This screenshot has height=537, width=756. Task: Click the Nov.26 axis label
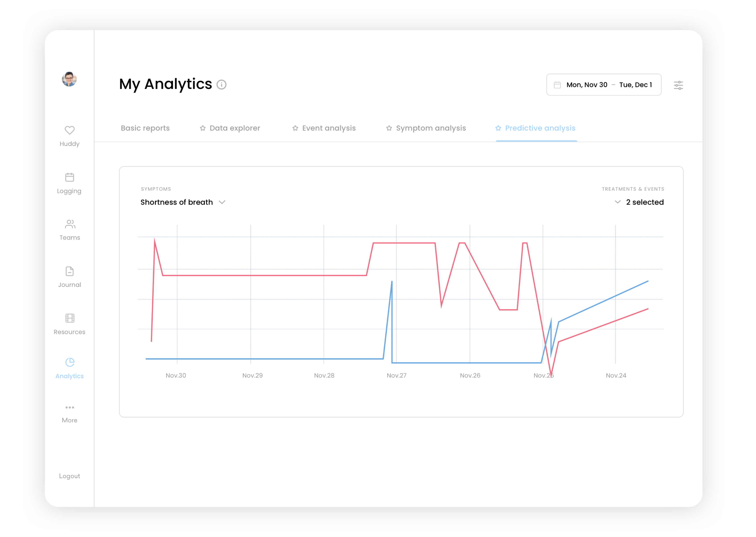click(470, 376)
